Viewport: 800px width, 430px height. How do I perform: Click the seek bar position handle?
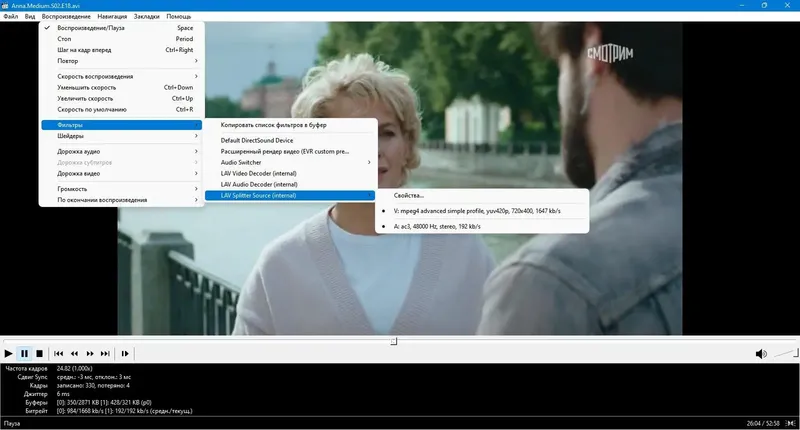pos(393,341)
